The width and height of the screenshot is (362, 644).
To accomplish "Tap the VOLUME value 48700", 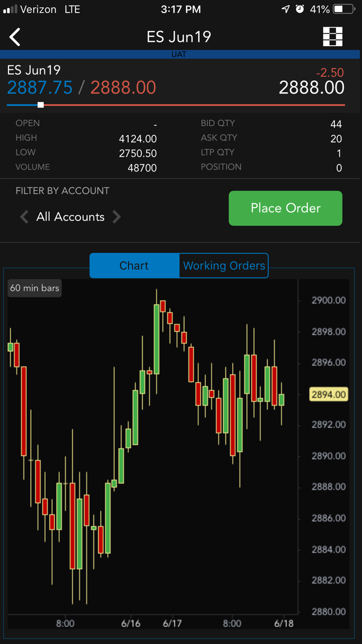I will (142, 168).
